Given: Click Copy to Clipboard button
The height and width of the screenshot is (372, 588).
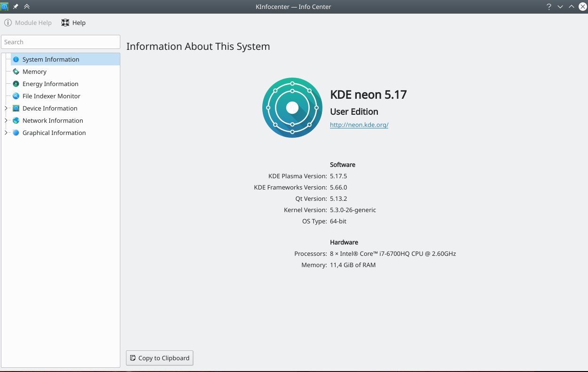Looking at the screenshot, I should [160, 358].
